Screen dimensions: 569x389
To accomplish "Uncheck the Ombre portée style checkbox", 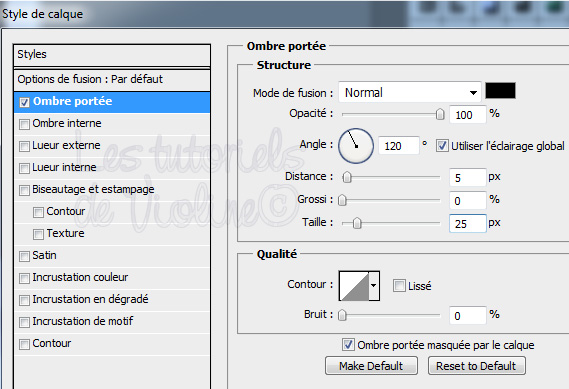I will 24,102.
